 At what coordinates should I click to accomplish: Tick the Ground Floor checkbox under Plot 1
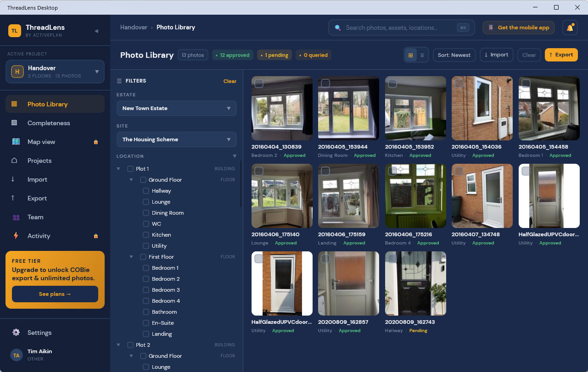(143, 180)
